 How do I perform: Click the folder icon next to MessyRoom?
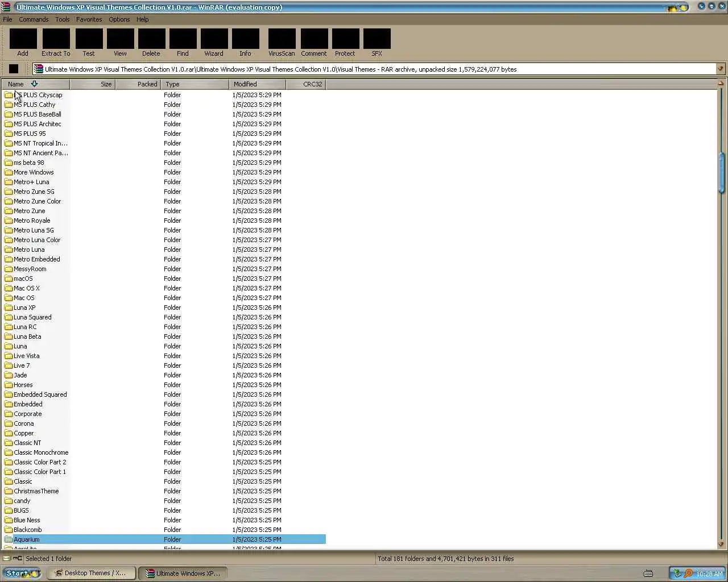[9, 269]
